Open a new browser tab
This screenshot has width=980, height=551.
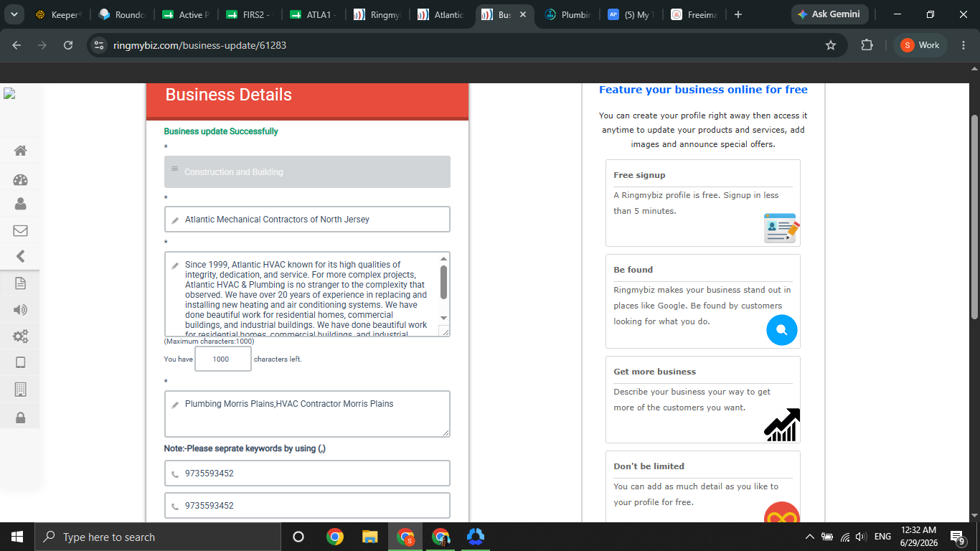[x=738, y=14]
